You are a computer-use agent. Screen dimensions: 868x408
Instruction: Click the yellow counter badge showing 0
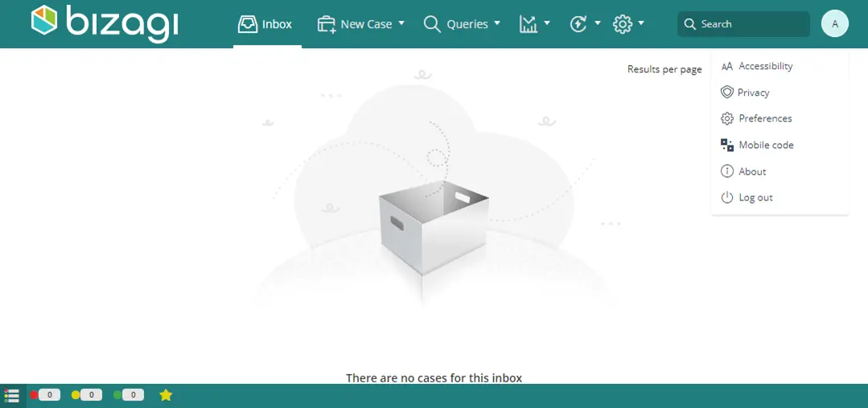(x=92, y=395)
